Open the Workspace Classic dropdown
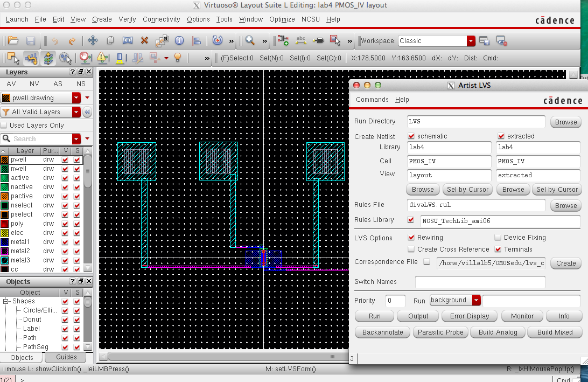The height and width of the screenshot is (382, 588). [x=471, y=41]
